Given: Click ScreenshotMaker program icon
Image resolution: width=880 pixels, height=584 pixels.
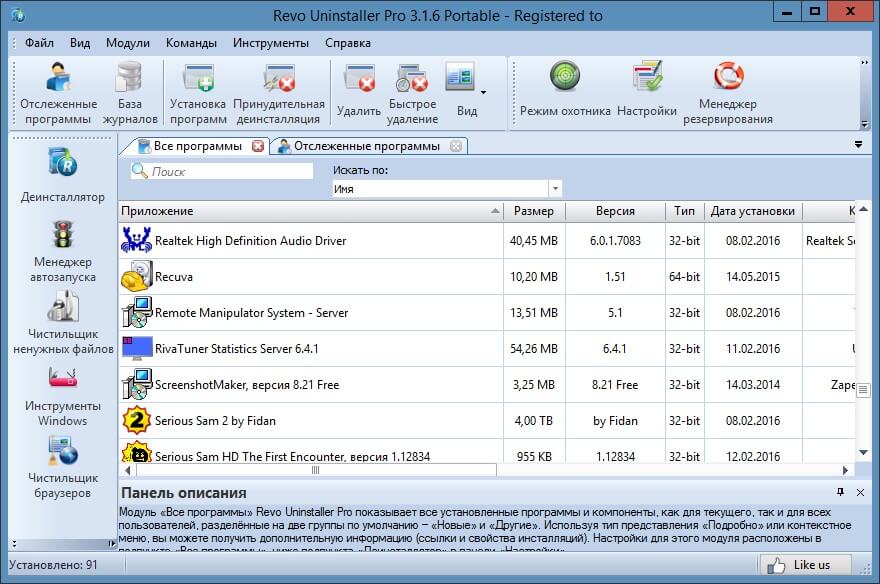Looking at the screenshot, I should [136, 384].
